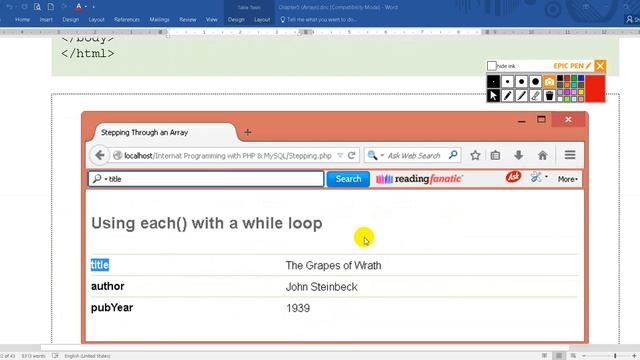Select the Epic Pen cursor arrow tool

point(493,96)
